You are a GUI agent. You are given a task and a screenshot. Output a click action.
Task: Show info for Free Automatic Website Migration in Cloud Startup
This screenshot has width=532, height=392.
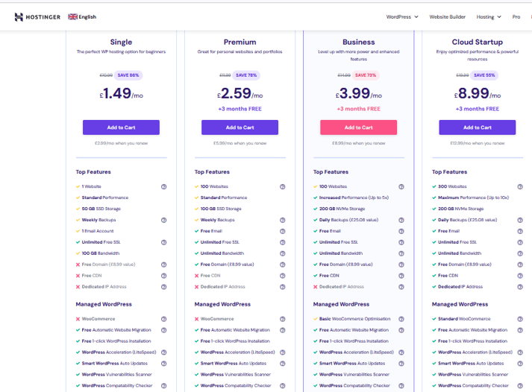[x=520, y=330]
